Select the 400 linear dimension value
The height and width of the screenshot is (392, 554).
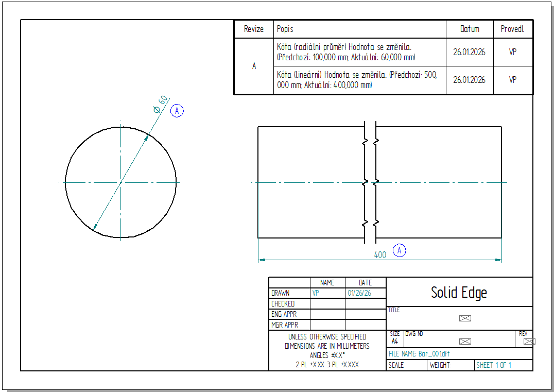(380, 255)
